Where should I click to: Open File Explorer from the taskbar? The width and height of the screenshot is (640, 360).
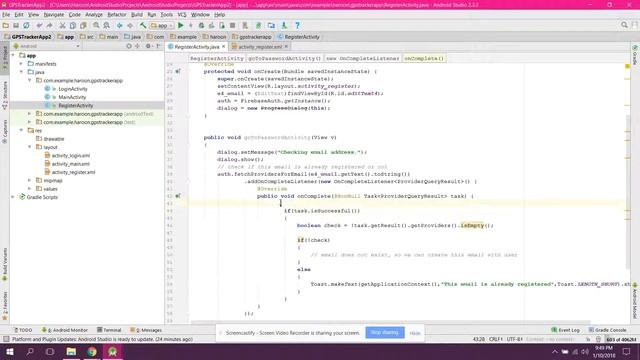tap(71, 351)
